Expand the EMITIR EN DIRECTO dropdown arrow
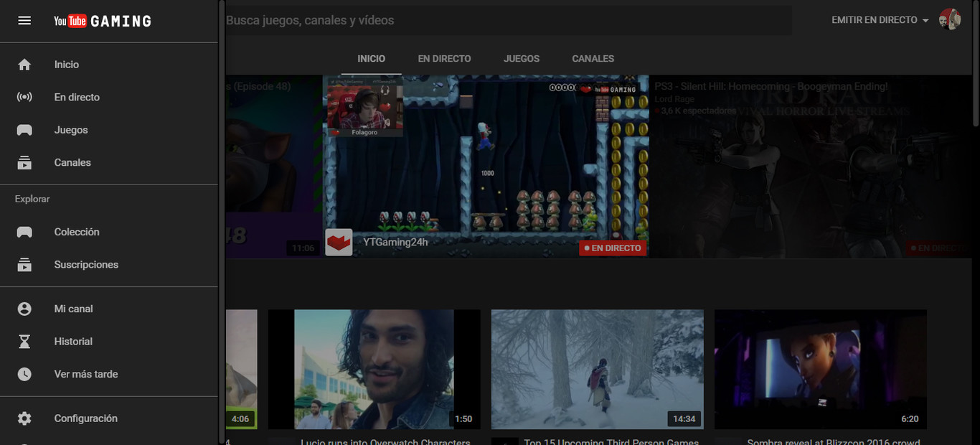This screenshot has width=980, height=445. pyautogui.click(x=925, y=20)
